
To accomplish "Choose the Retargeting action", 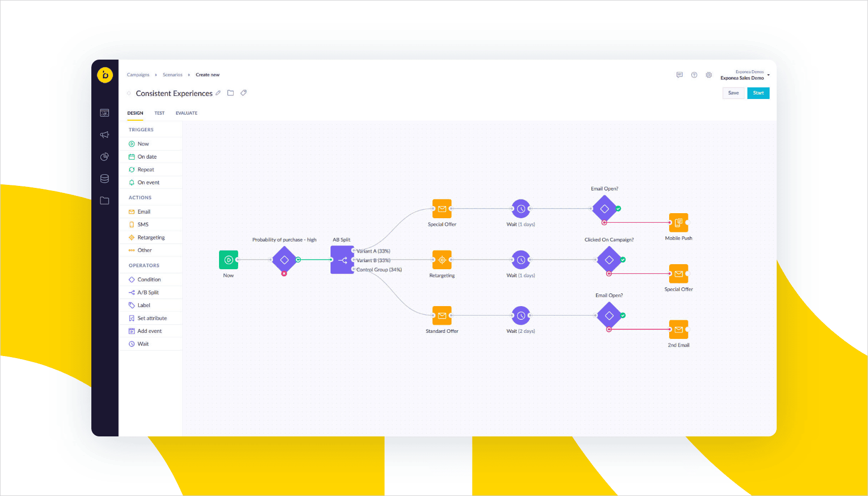I will pyautogui.click(x=150, y=237).
